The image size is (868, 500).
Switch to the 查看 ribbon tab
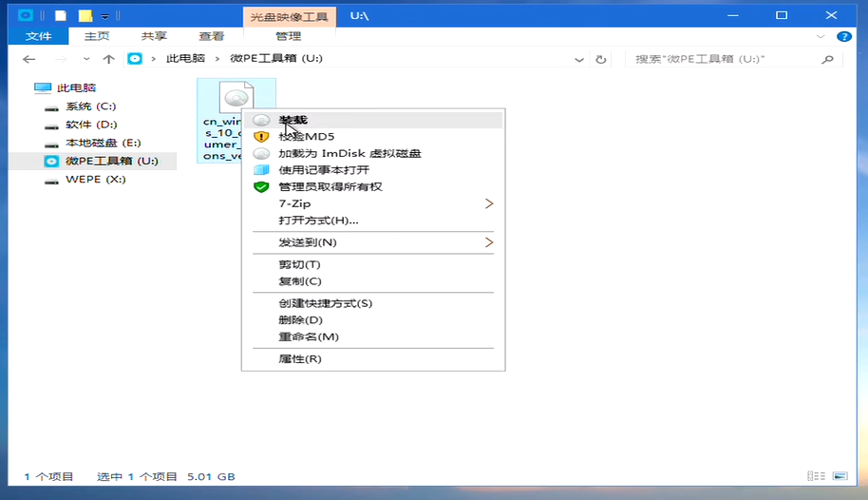coord(212,36)
